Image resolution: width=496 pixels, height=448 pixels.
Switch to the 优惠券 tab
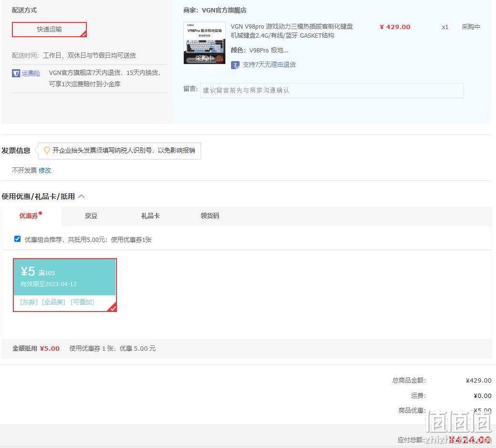pyautogui.click(x=31, y=216)
